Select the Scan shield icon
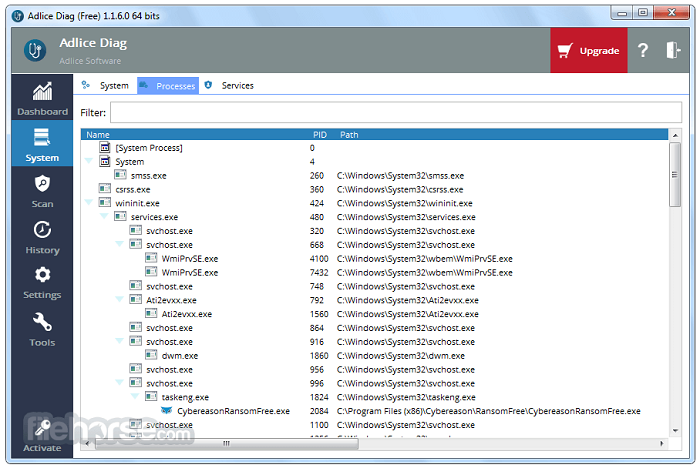 [x=42, y=184]
